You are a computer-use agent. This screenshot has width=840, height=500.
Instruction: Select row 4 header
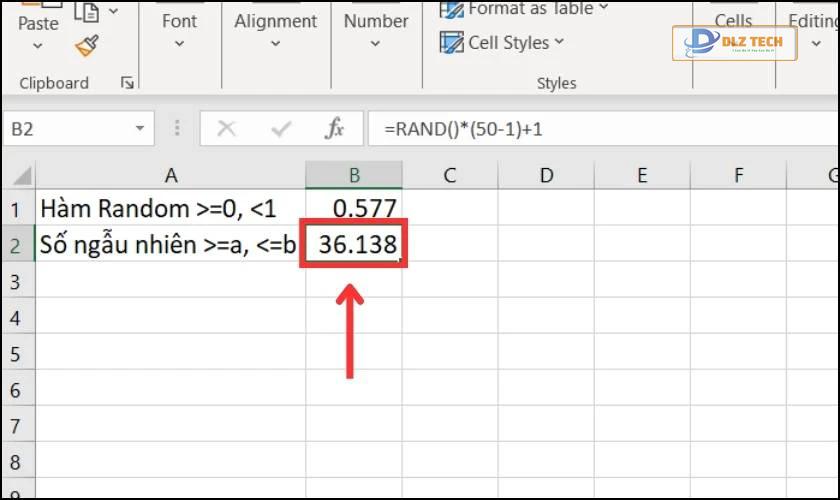coord(18,317)
